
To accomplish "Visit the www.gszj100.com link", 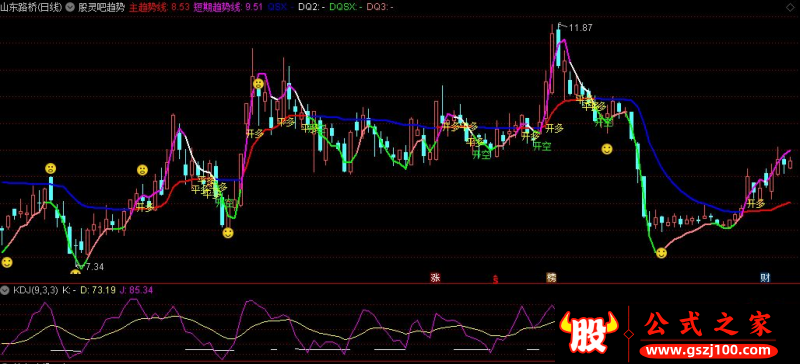I will click(x=710, y=351).
